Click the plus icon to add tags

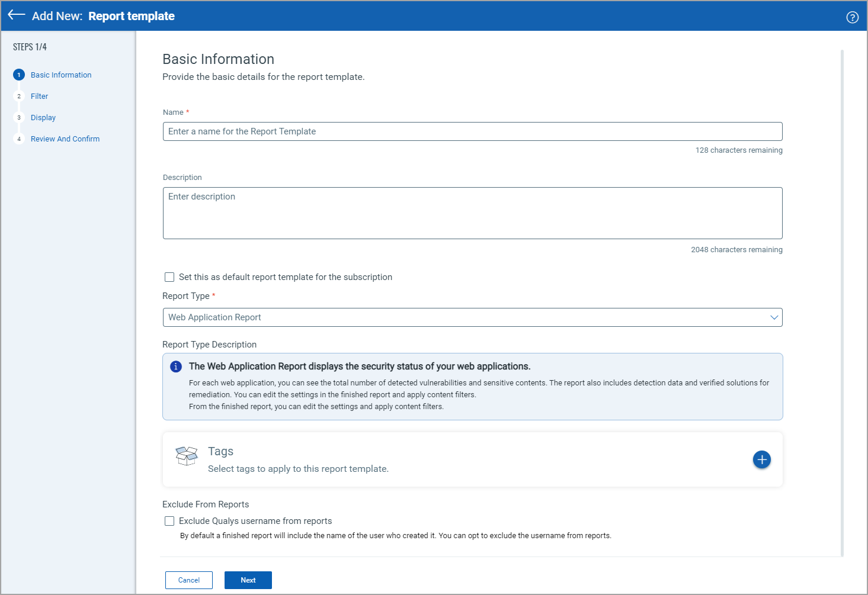tap(761, 459)
